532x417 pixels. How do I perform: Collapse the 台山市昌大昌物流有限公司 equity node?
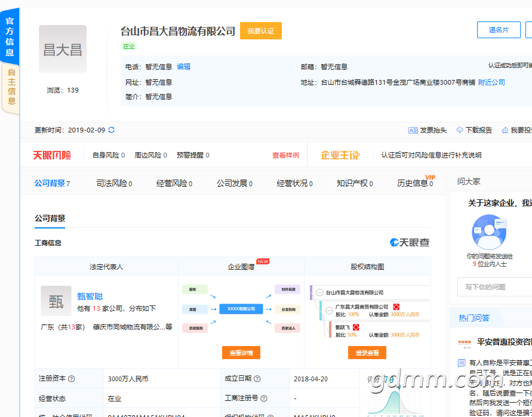coord(319,292)
